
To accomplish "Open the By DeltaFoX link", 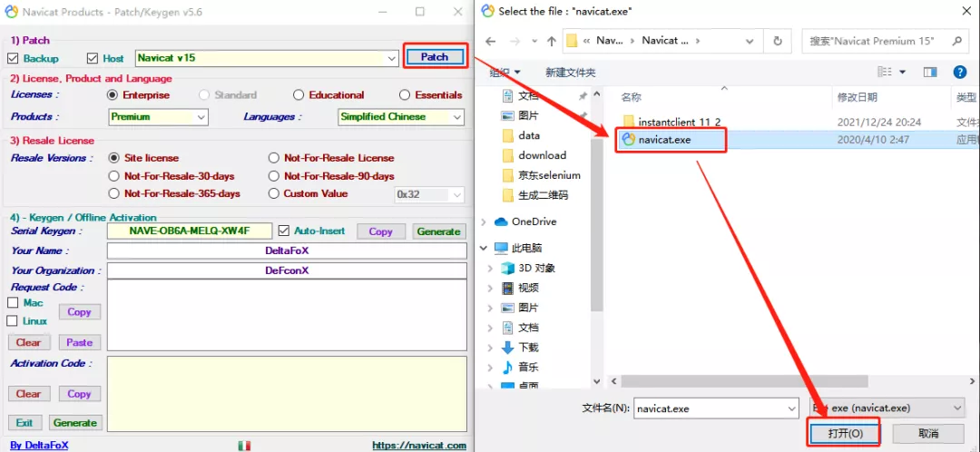I will point(39,445).
